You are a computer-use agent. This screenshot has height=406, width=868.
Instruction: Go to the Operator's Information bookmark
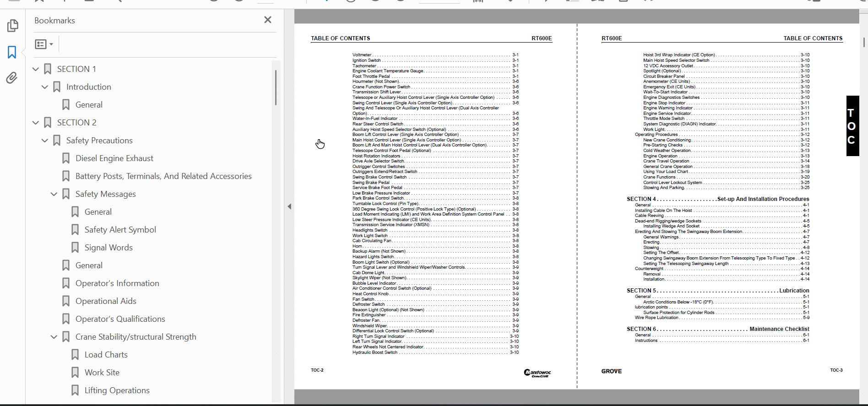[x=117, y=283]
